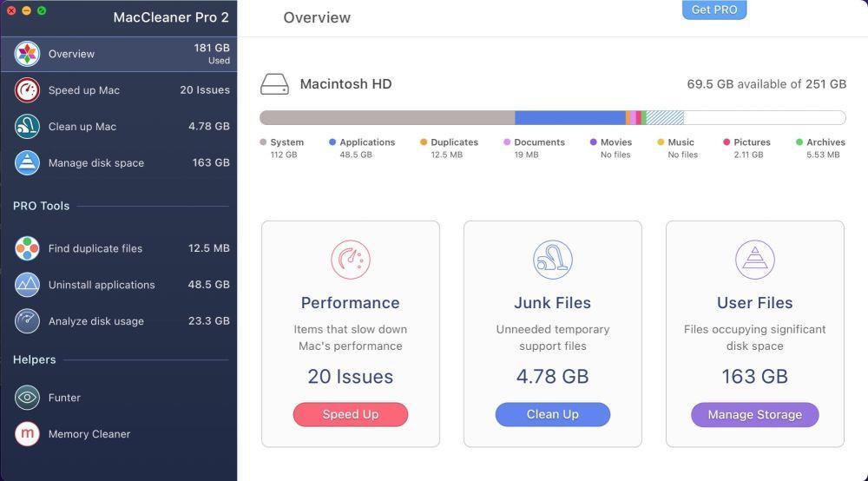Click the User Files pyramid card icon

pos(755,260)
